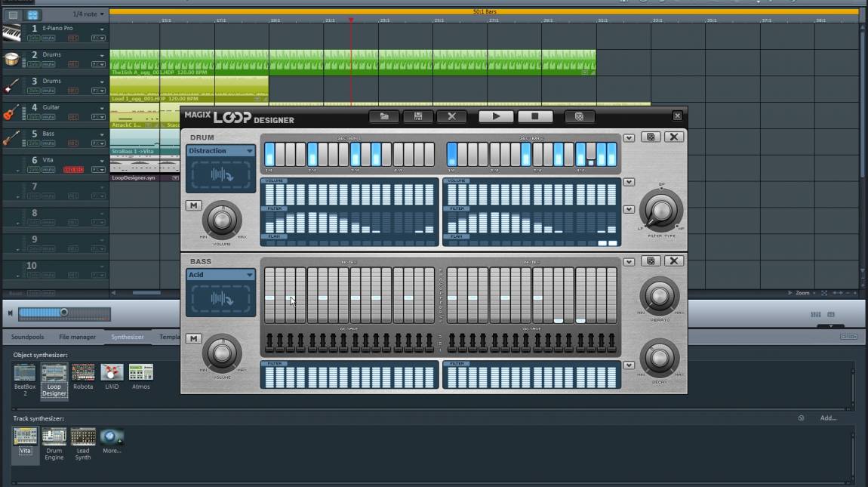Arm REC on track 4 Guitar
Viewport: 868px width, 487px height.
pos(72,117)
